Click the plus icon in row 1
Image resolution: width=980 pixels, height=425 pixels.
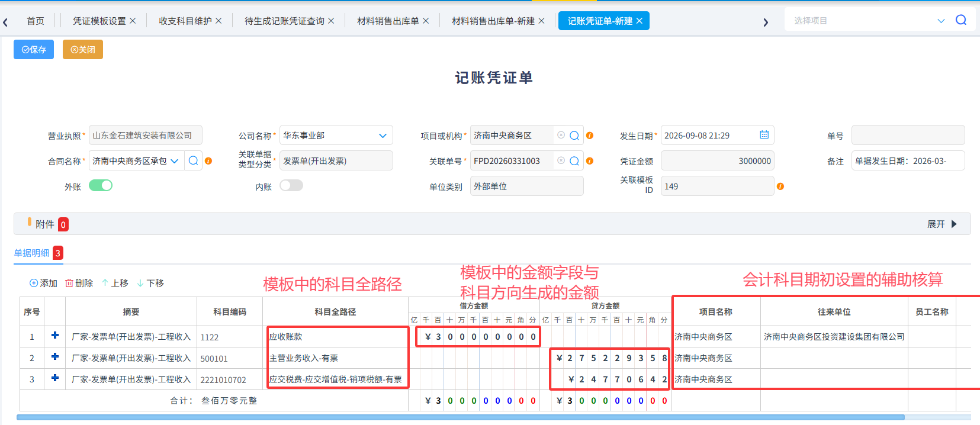(x=55, y=335)
